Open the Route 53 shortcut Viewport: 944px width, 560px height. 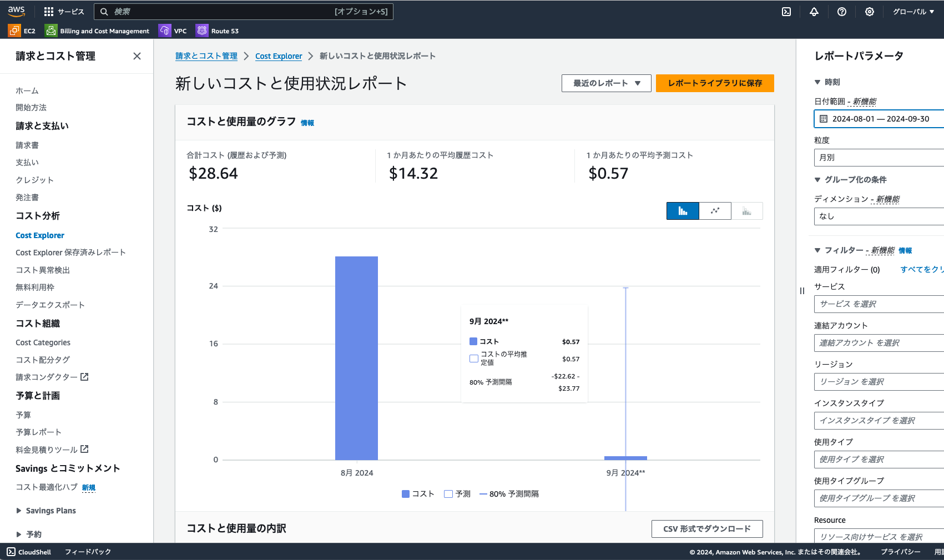[218, 31]
